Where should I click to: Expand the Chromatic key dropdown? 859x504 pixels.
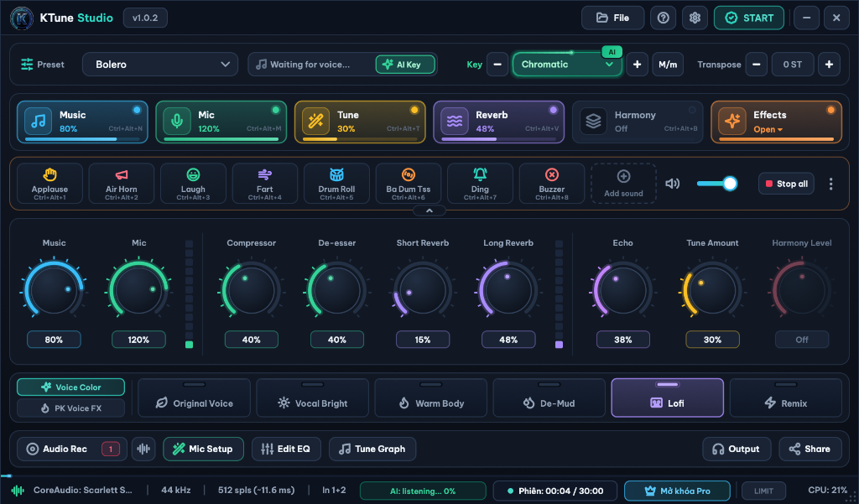tap(568, 65)
